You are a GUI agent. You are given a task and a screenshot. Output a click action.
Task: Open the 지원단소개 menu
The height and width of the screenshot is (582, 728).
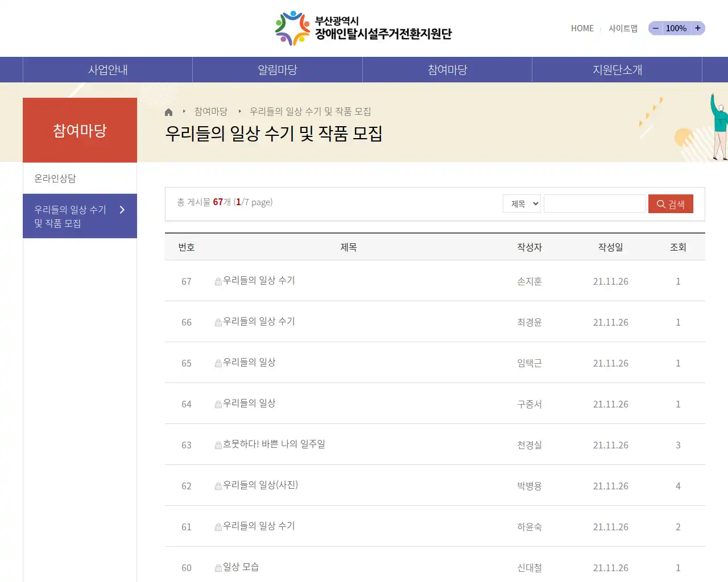[x=617, y=70]
